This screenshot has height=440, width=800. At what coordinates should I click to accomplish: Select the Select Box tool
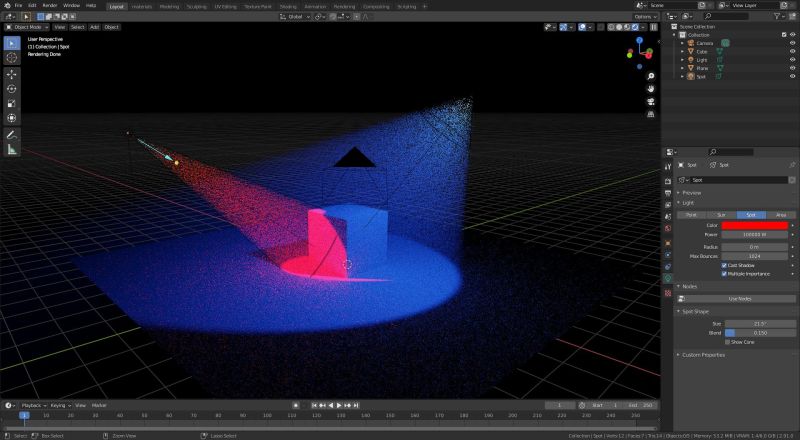tap(12, 43)
